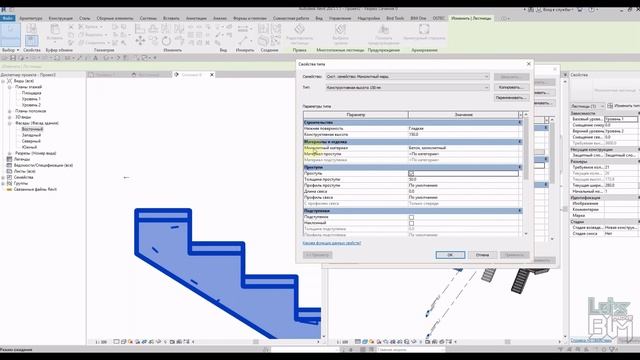Click the Edit Stairs icon in Правка panel
Screen dimensions: 640x360
click(300, 29)
